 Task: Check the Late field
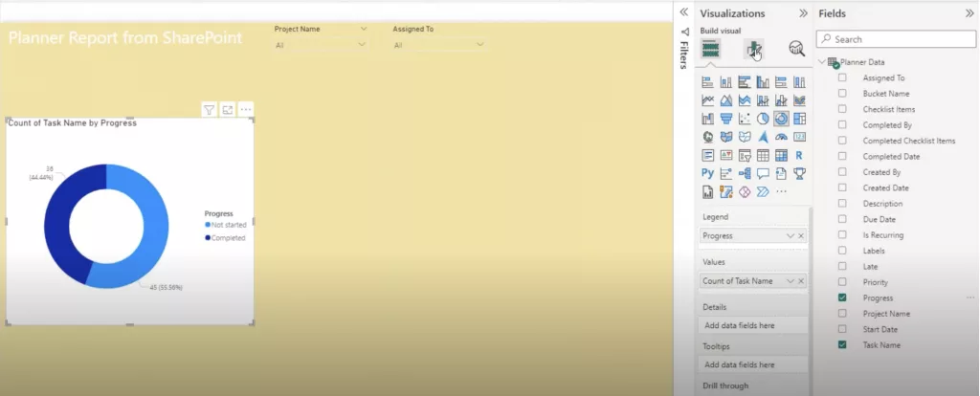pyautogui.click(x=842, y=266)
